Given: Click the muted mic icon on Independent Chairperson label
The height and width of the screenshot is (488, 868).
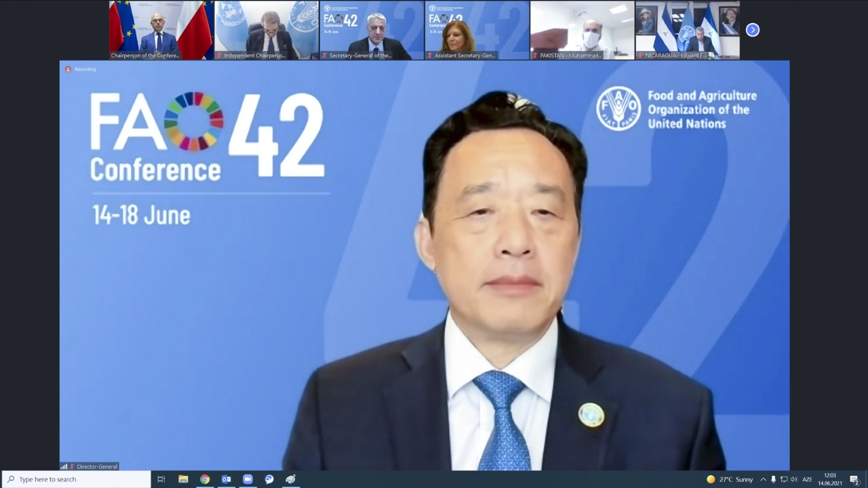Looking at the screenshot, I should (x=220, y=56).
